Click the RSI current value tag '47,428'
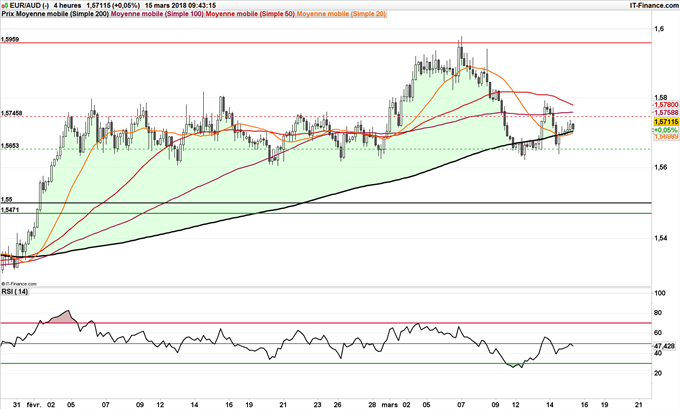680x409 pixels. coord(664,346)
